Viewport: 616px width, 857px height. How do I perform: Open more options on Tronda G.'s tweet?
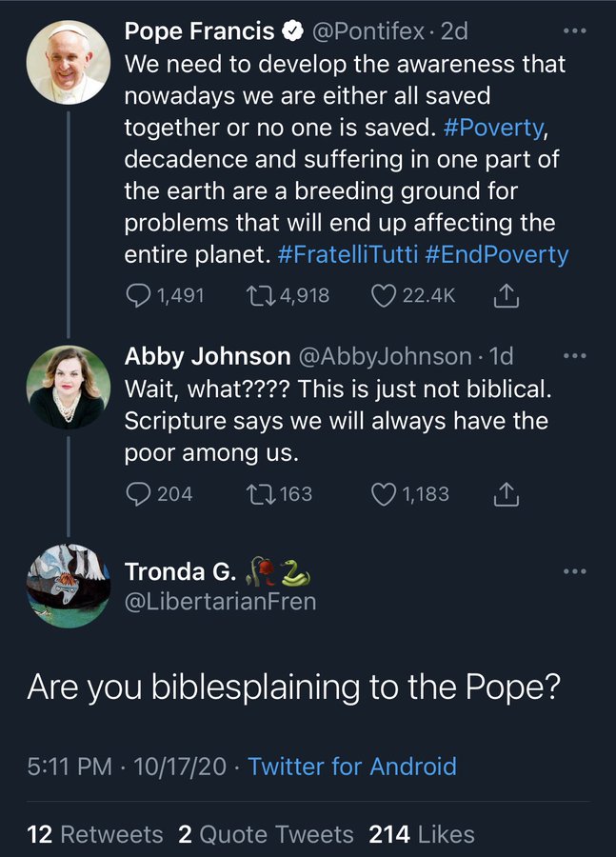pyautogui.click(x=575, y=571)
